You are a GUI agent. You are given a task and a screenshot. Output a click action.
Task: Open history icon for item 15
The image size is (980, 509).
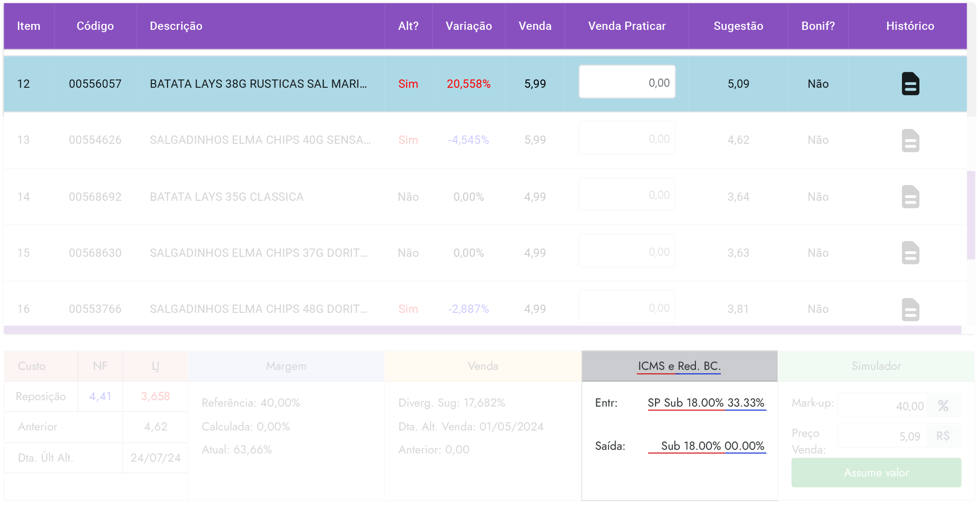[x=910, y=253]
